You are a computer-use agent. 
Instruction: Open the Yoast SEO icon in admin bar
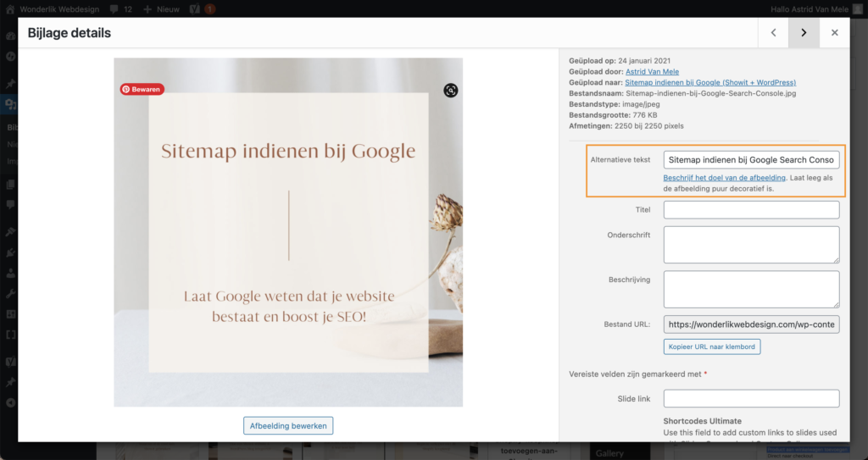(x=195, y=9)
